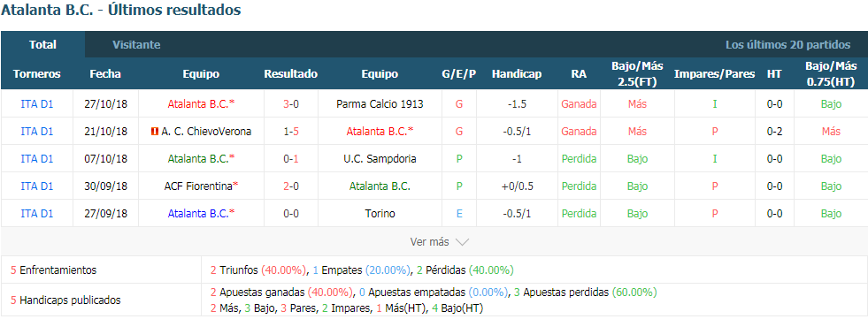
Task: Click U.C. Sampdoria team link
Action: [x=380, y=159]
